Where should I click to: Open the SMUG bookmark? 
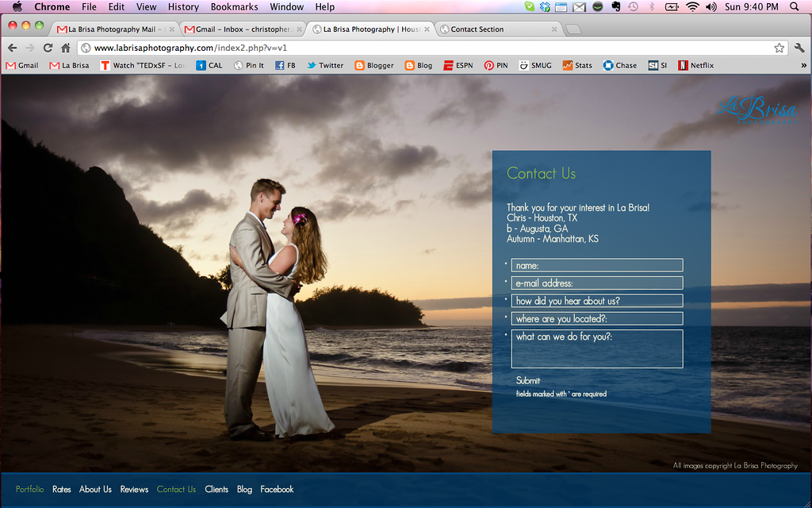coord(535,65)
